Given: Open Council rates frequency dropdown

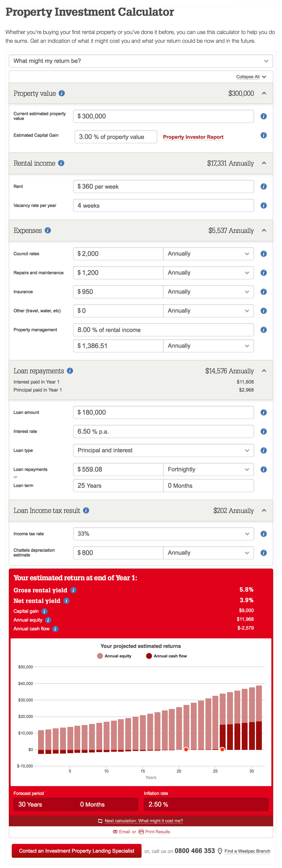Looking at the screenshot, I should [x=208, y=254].
